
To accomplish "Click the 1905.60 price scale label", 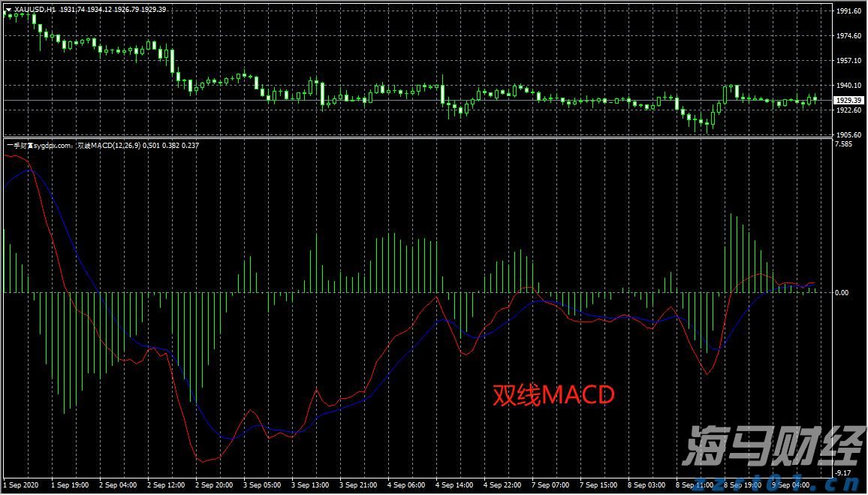I will (x=848, y=135).
